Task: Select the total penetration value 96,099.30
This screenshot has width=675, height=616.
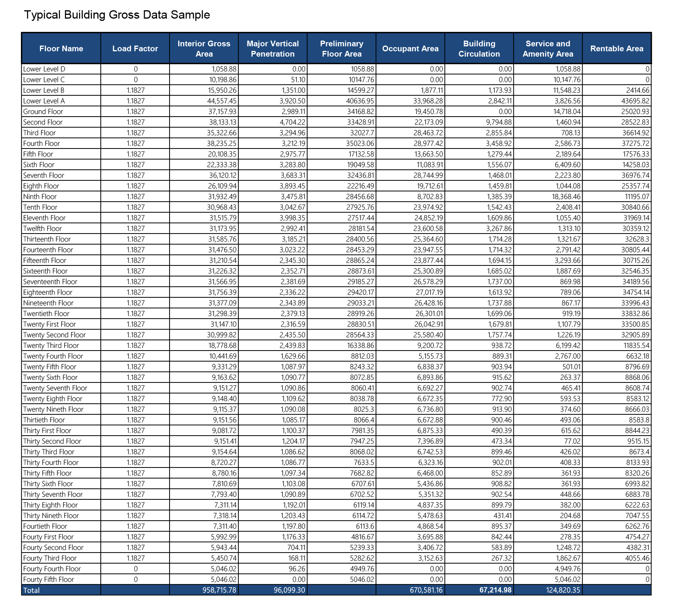Action: coord(290,591)
